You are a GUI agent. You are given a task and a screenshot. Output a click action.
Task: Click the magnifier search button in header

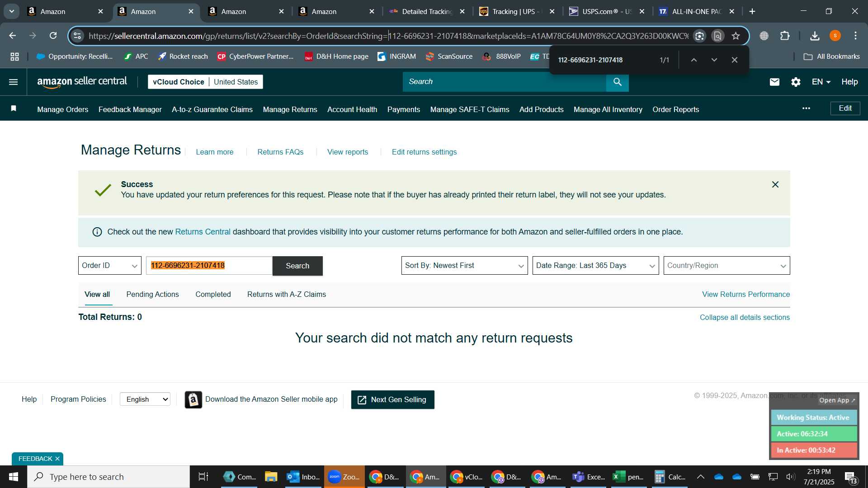(617, 82)
